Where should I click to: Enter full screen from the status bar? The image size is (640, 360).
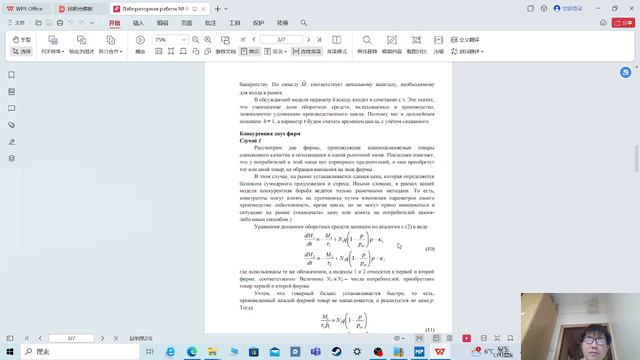point(497,338)
